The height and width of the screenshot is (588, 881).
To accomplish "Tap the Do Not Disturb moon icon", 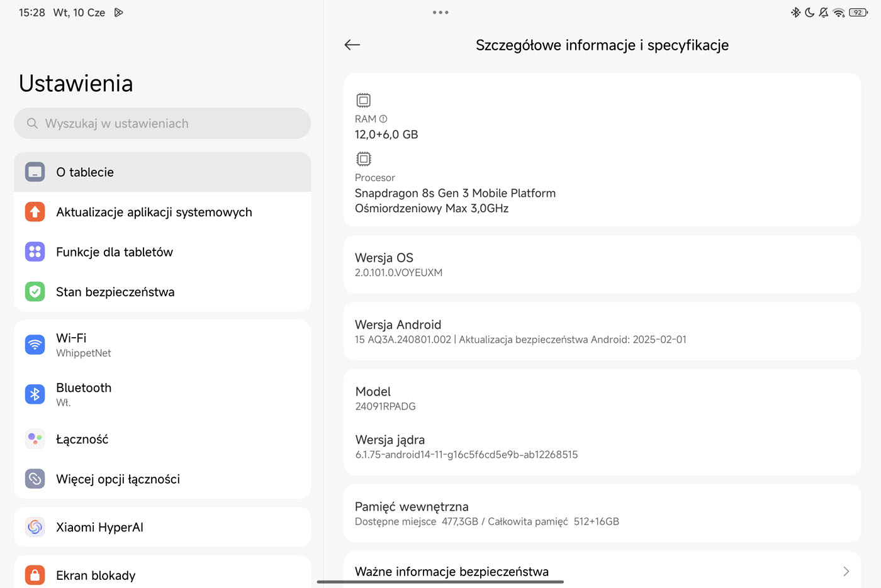I will [810, 13].
